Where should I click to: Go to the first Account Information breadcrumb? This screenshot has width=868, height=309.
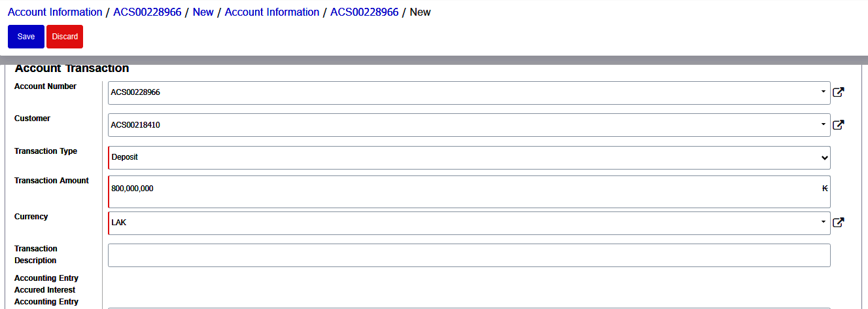pos(55,12)
